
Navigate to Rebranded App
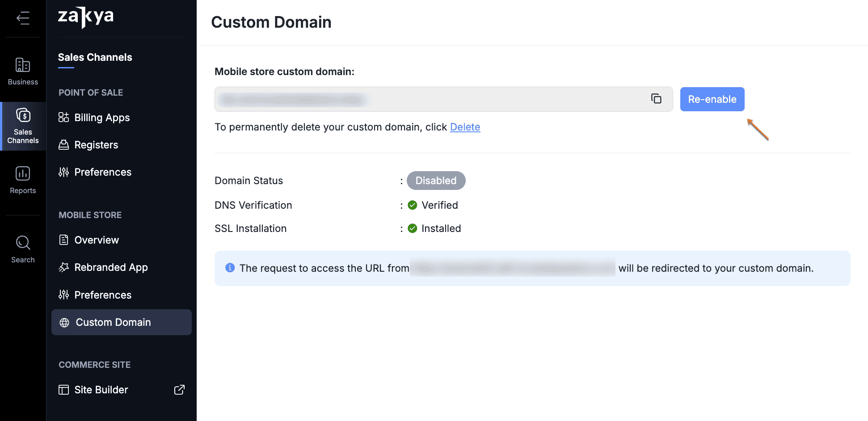click(x=111, y=267)
